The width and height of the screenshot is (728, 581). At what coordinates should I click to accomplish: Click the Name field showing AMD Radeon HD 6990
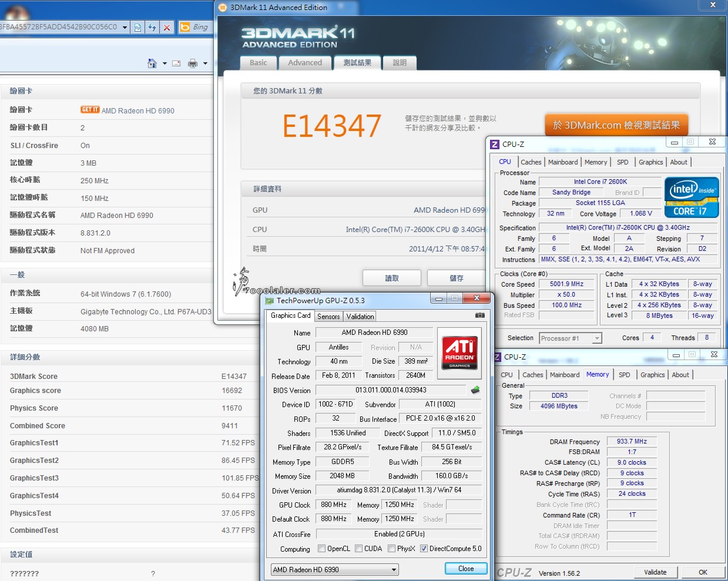point(374,333)
